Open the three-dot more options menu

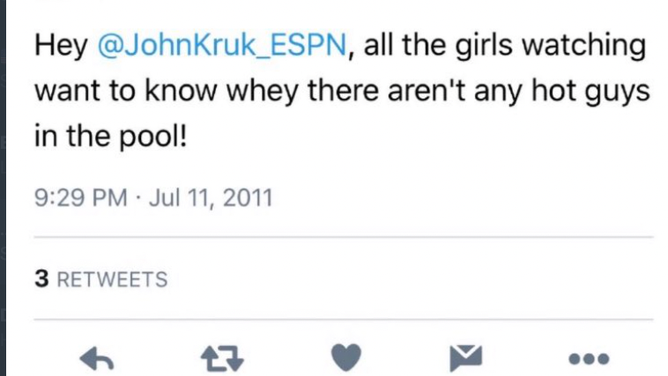pos(589,359)
